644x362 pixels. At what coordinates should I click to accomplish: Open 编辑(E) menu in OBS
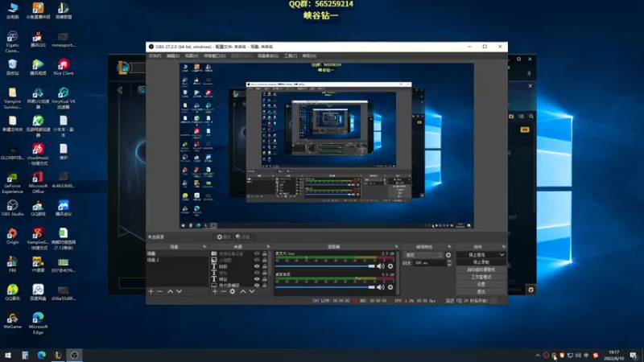coord(173,56)
